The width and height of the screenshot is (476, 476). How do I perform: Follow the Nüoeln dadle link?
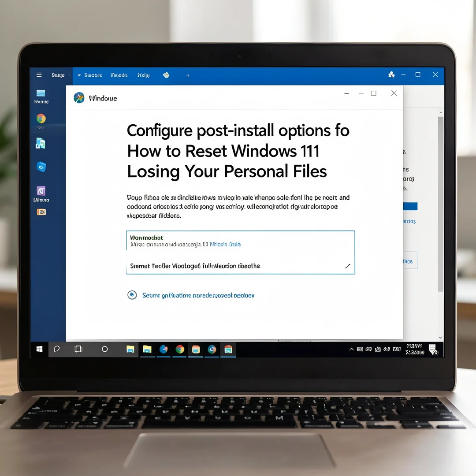coord(225,244)
